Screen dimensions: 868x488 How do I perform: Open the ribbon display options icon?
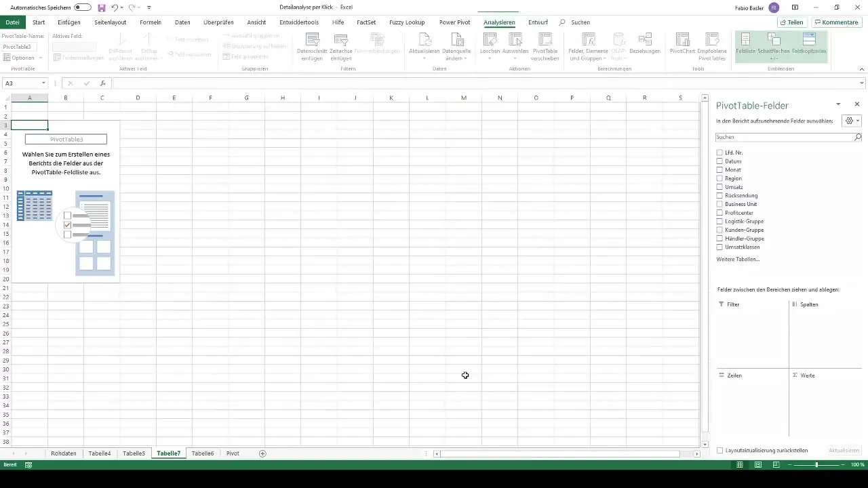(x=794, y=7)
